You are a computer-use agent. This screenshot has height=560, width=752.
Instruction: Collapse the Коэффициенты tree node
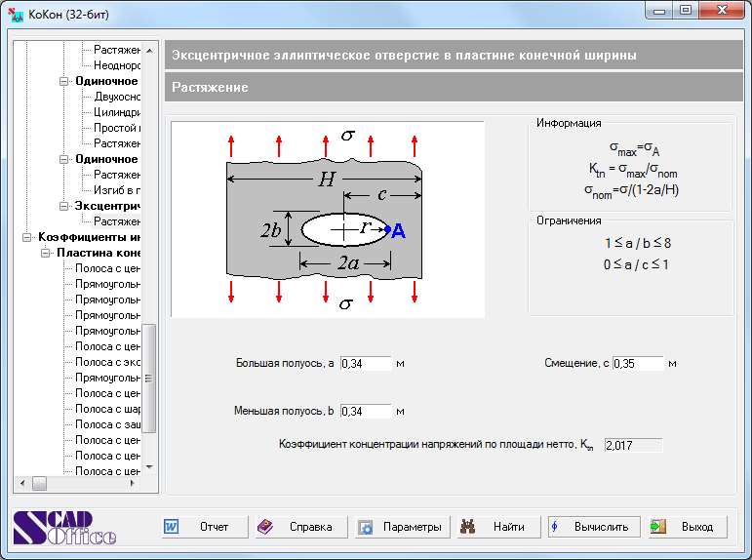coord(26,237)
